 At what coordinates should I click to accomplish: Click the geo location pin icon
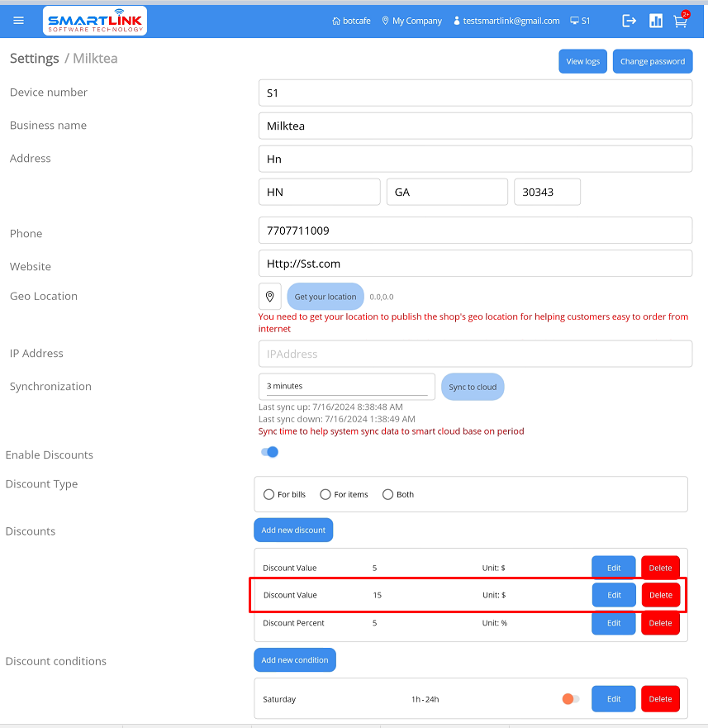pyautogui.click(x=270, y=297)
